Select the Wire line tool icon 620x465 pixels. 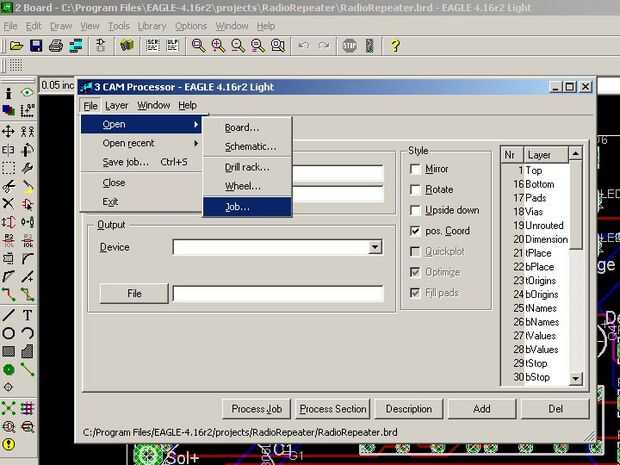tap(8, 315)
